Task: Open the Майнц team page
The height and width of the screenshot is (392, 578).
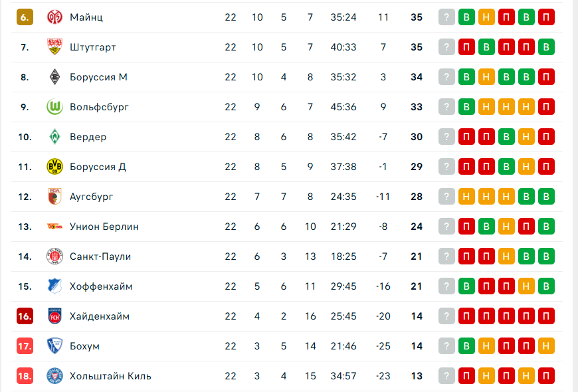Action: point(86,17)
